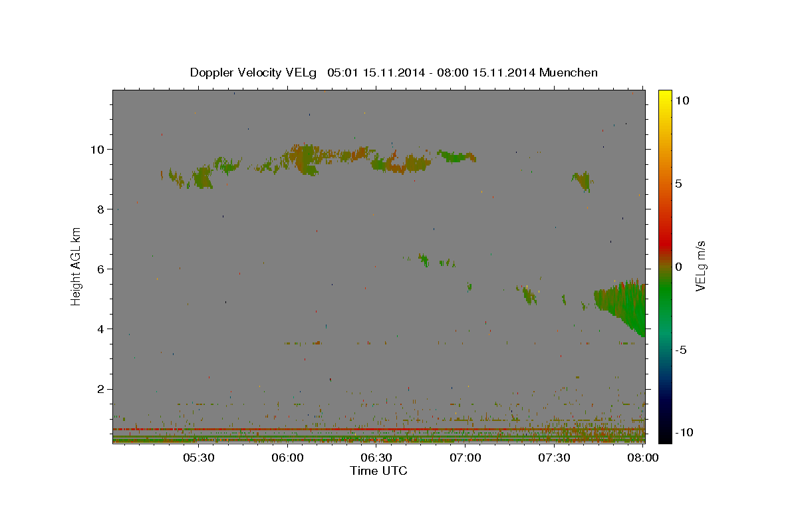Select the 07:30 time tick label
The height and width of the screenshot is (532, 798).
coord(554,458)
